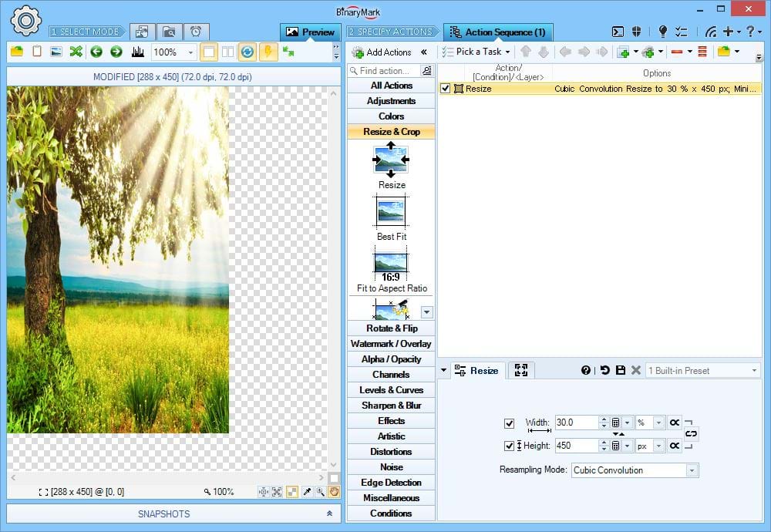Expand the Pick a Task dropdown

(x=507, y=52)
